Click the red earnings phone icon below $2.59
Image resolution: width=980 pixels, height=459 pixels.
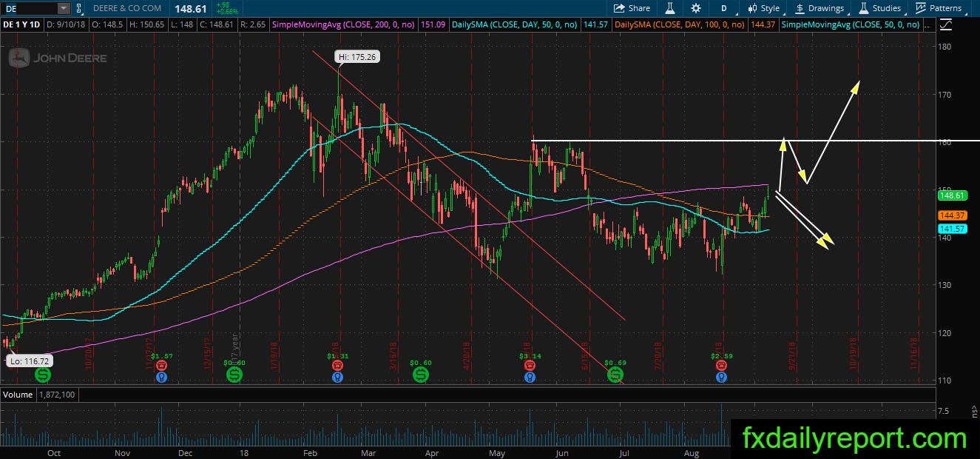tap(720, 365)
